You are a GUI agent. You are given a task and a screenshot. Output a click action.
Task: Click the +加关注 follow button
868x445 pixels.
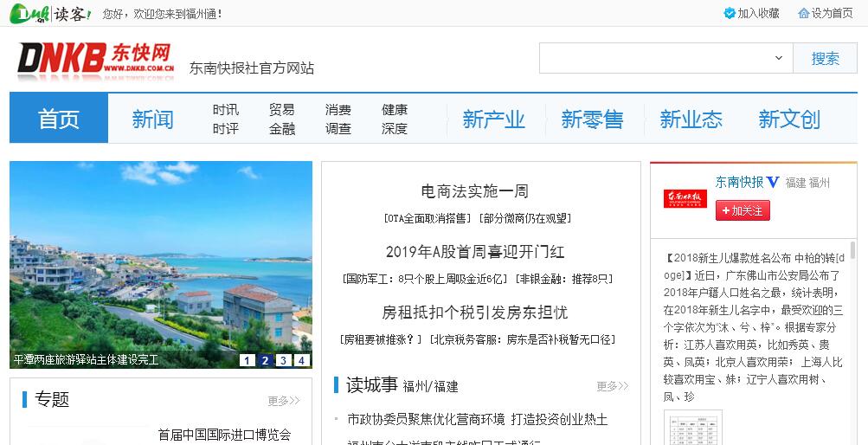(743, 210)
